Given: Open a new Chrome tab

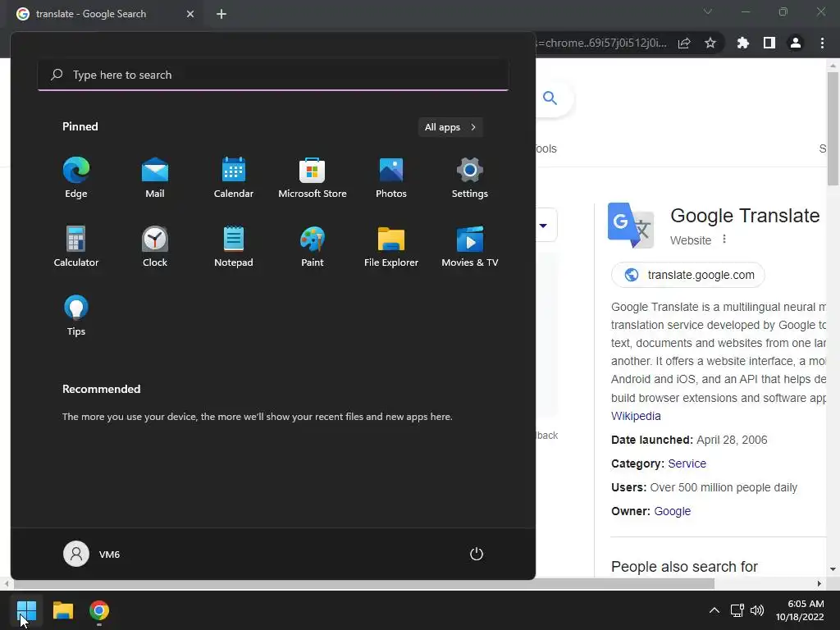Looking at the screenshot, I should [x=221, y=14].
